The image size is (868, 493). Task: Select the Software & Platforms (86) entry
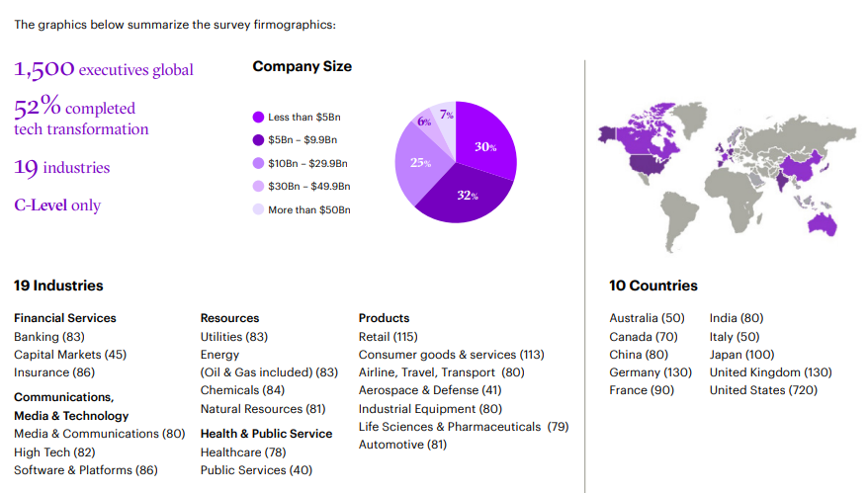[85, 470]
